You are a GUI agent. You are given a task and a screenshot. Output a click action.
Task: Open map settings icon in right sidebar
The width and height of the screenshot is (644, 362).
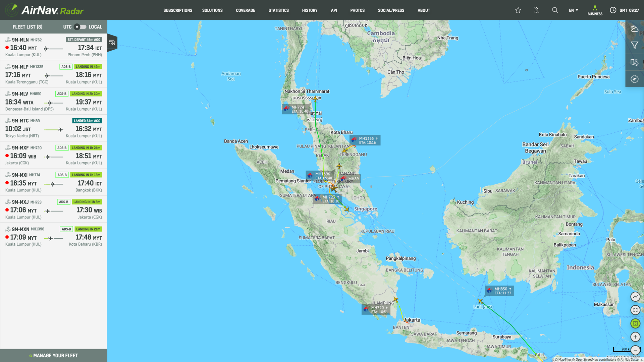tap(634, 62)
